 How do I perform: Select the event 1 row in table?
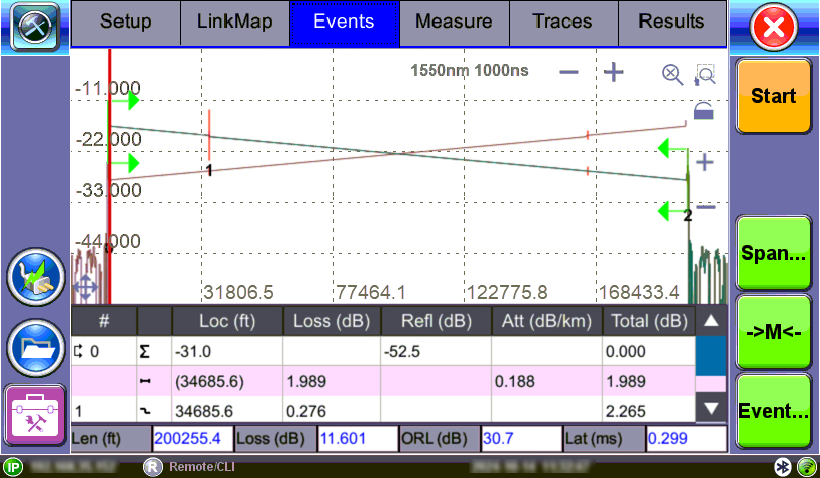click(383, 408)
